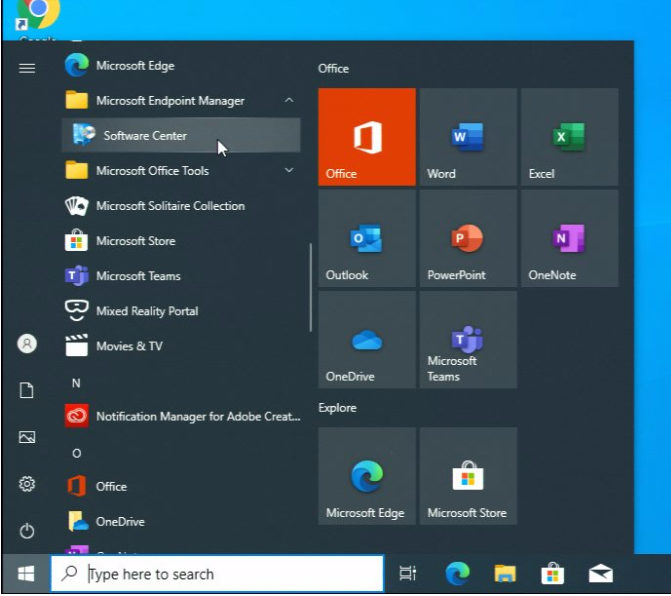Image resolution: width=671 pixels, height=596 pixels.
Task: Open Mail from the taskbar
Action: 601,573
